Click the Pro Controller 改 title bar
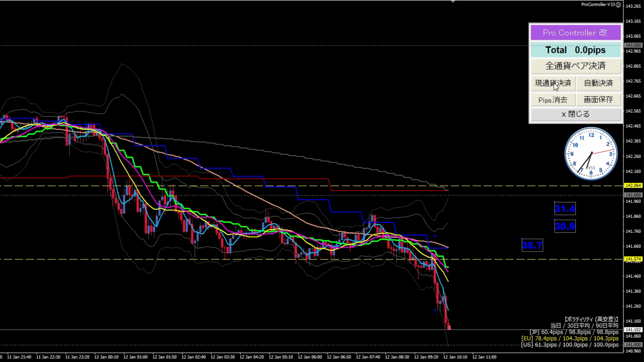644x362 pixels. point(575,33)
